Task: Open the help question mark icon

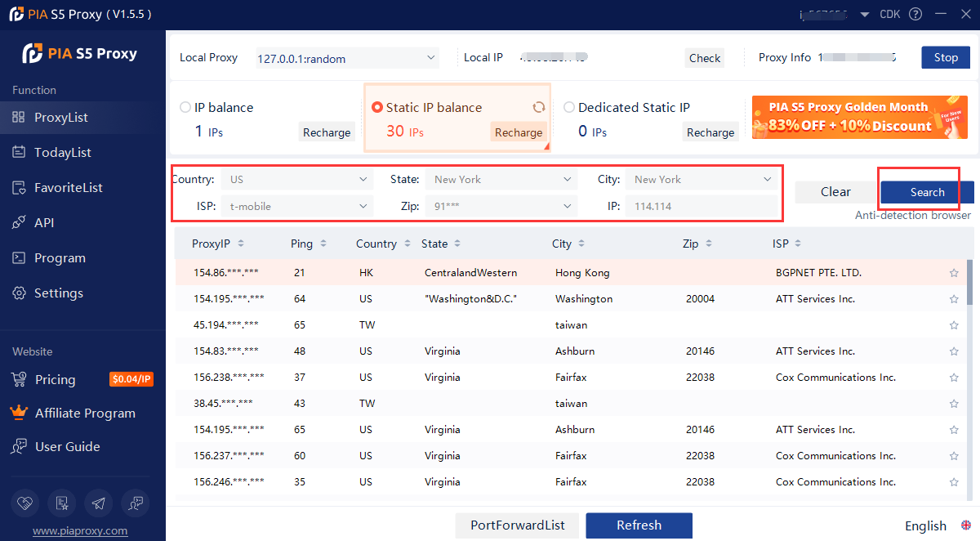Action: pyautogui.click(x=915, y=14)
